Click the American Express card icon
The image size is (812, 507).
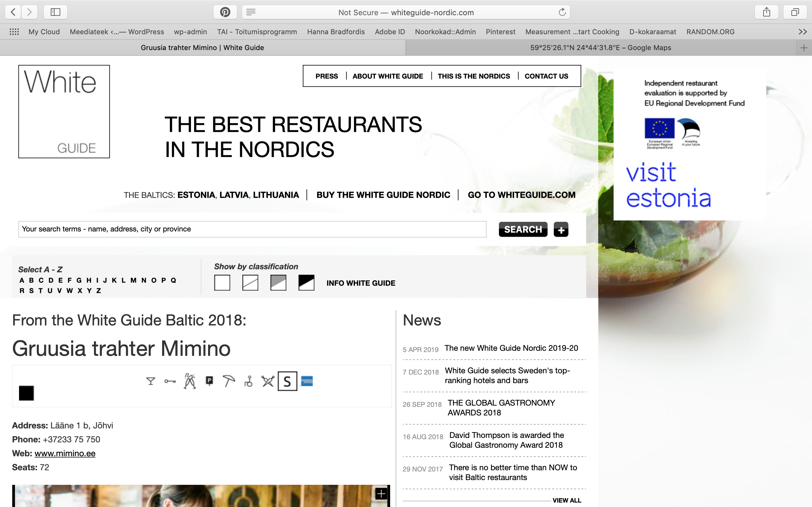[x=307, y=381]
